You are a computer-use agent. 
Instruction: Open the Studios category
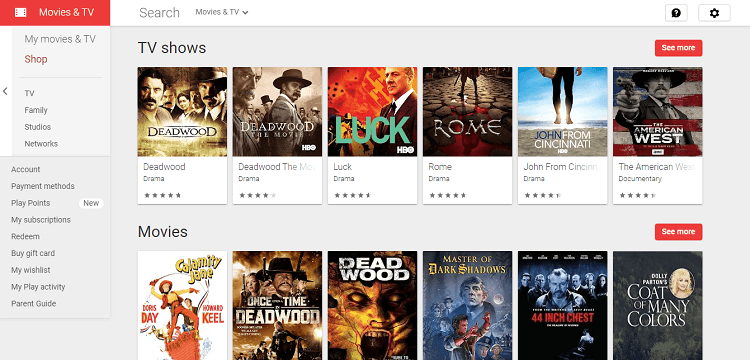[x=38, y=127]
